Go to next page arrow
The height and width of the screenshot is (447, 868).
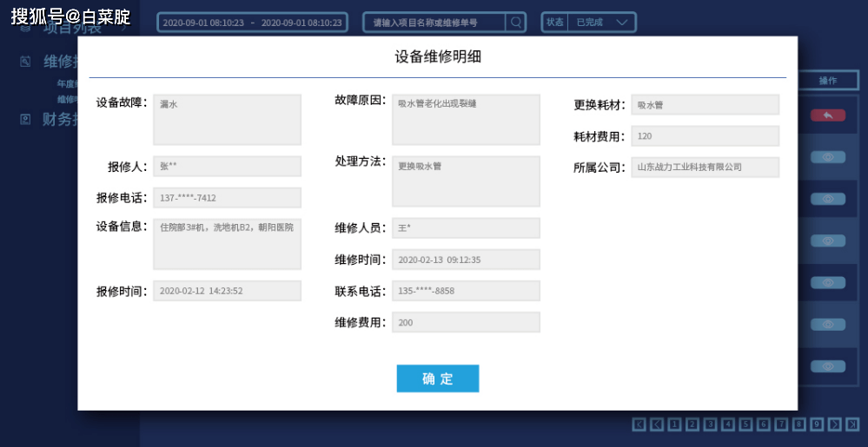click(x=835, y=424)
